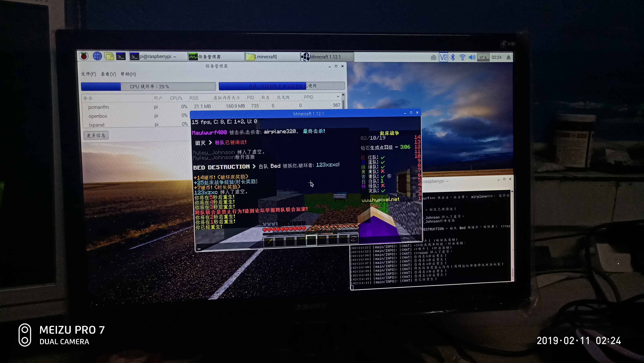Click the eject media tray icon
This screenshot has width=644, height=363.
tap(508, 57)
